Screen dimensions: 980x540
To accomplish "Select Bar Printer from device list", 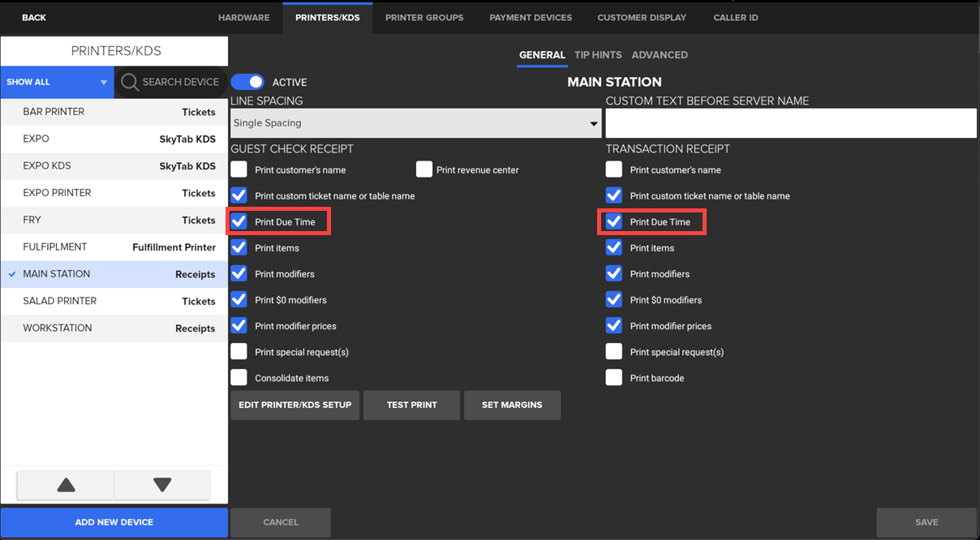I will point(114,112).
